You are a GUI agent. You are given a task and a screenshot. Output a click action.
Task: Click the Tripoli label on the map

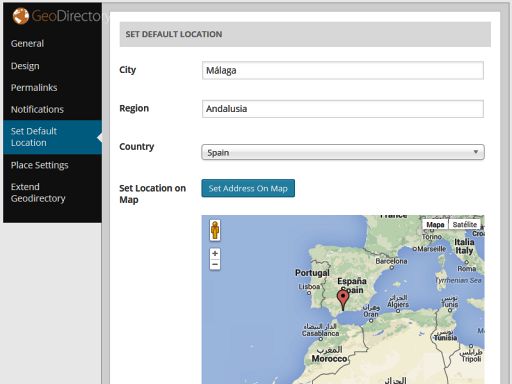471,359
